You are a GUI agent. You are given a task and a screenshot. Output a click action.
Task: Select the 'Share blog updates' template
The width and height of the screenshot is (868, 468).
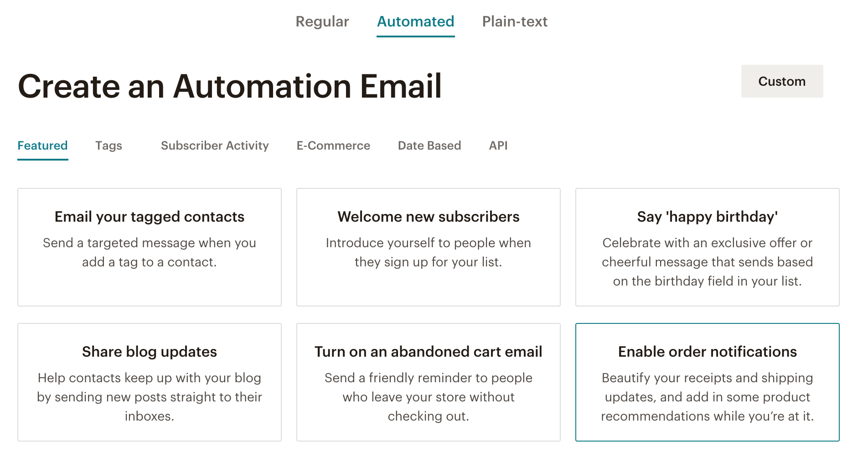tap(149, 382)
